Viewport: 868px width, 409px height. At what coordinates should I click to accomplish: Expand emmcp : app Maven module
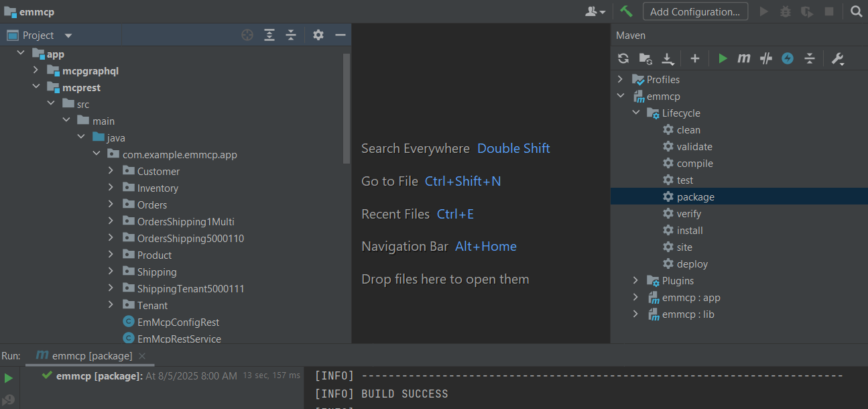coord(636,297)
